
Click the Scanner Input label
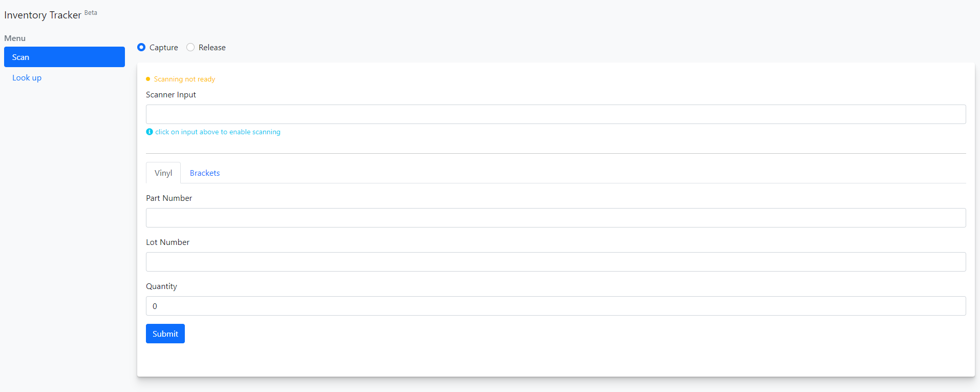[171, 95]
